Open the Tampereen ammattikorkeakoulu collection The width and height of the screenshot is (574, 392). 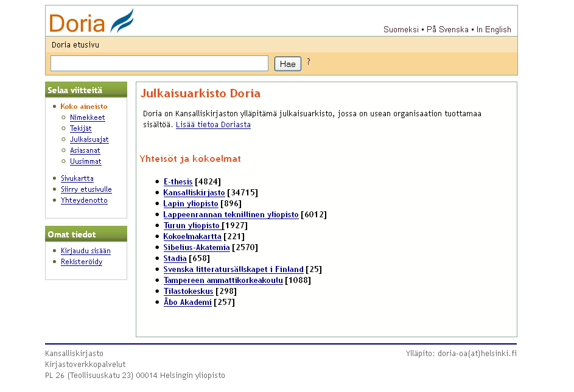(223, 281)
